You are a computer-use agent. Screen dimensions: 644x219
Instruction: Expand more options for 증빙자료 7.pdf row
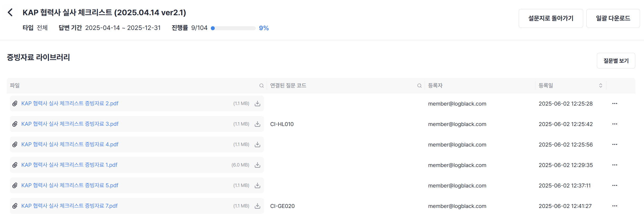[x=615, y=206]
